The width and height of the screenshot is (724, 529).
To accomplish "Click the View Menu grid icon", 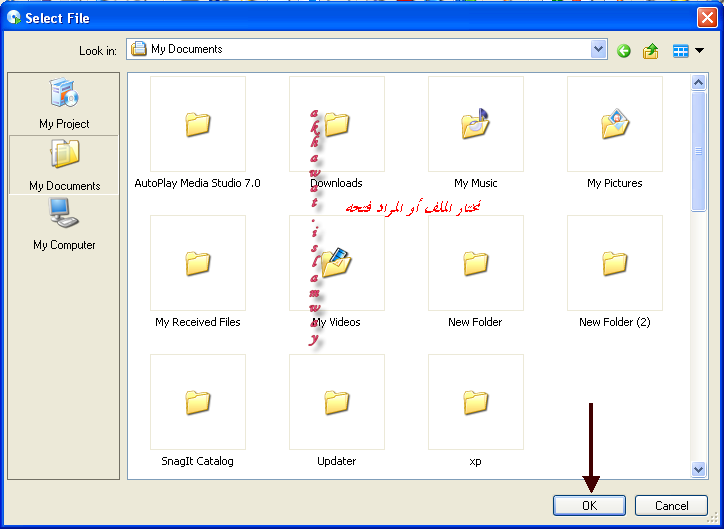I will 680,50.
